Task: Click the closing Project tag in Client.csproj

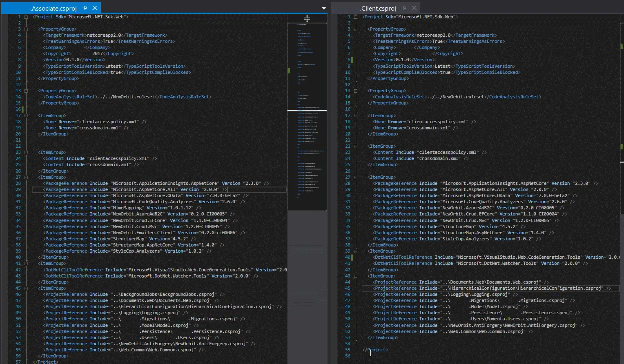Action: pos(375,350)
